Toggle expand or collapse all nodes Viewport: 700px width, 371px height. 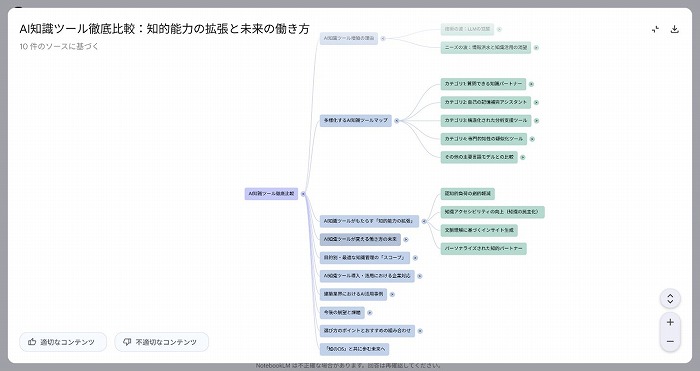pos(670,299)
